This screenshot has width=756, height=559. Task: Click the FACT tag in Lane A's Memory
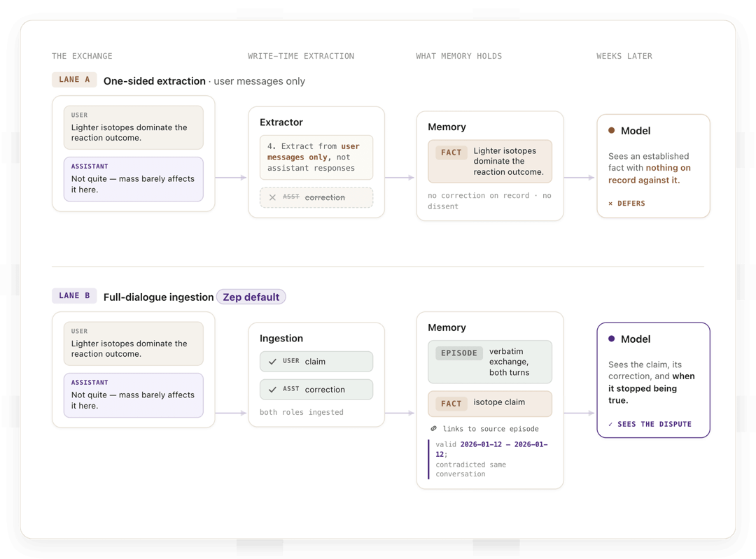coord(451,153)
